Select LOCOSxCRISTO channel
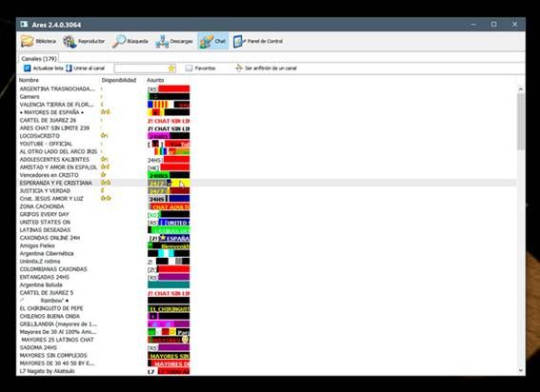 coord(40,136)
